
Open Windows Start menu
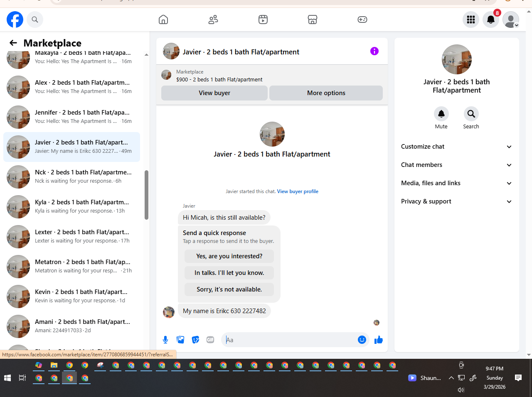(7, 378)
